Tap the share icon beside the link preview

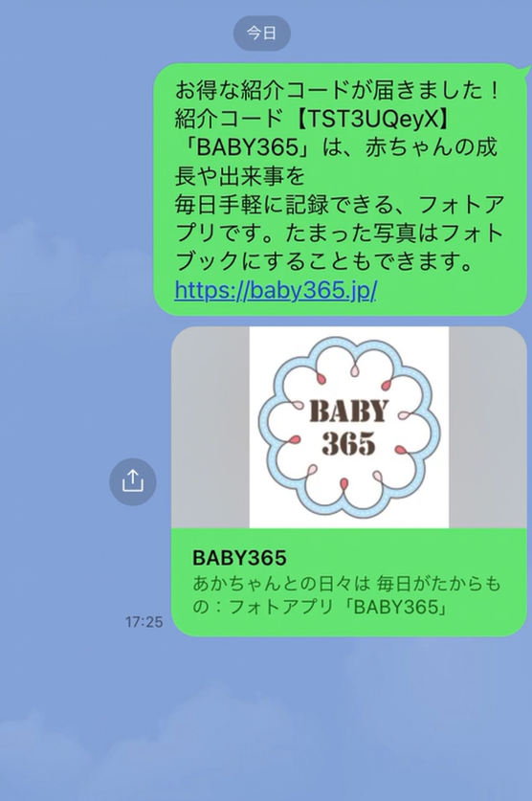[133, 481]
